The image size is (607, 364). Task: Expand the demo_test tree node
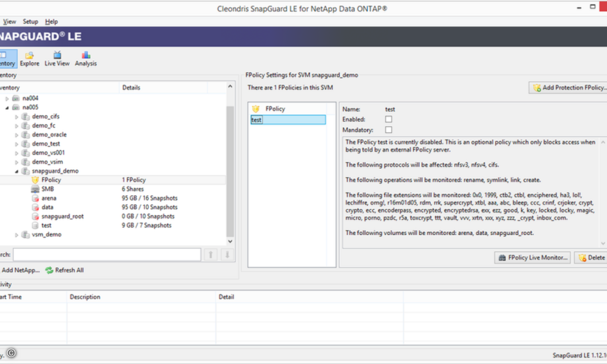tap(17, 144)
